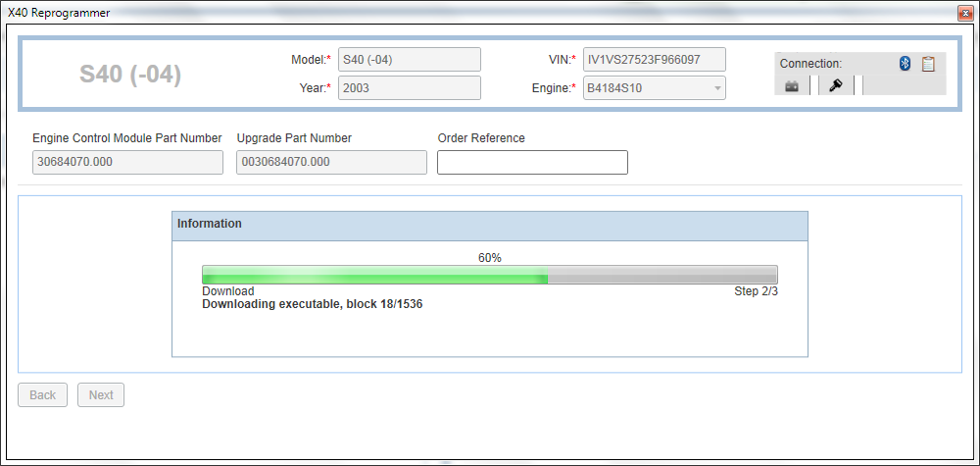Click the 'Upgrade Part Number' label
The height and width of the screenshot is (466, 980).
(x=294, y=138)
